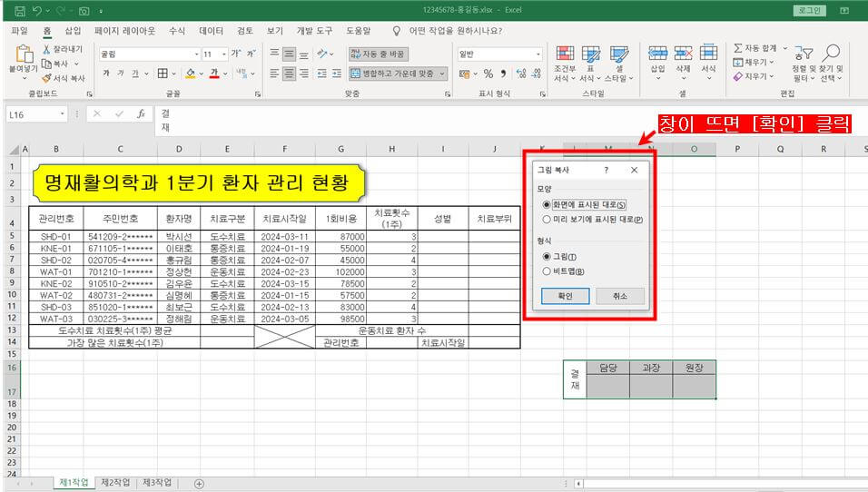
Task: Open the Page Layout (페이지 레이아웃) tab
Action: pos(124,31)
